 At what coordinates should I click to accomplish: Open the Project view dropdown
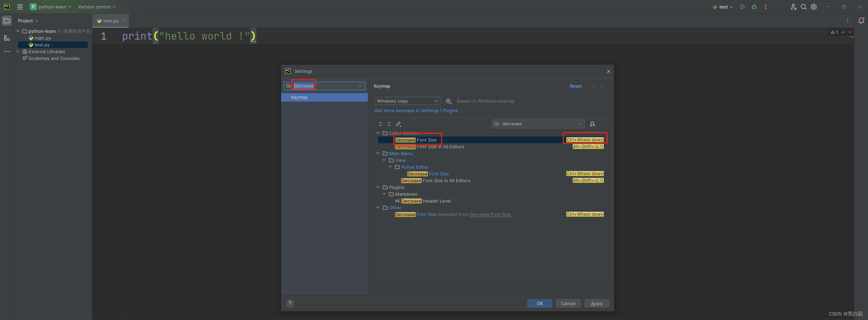28,21
